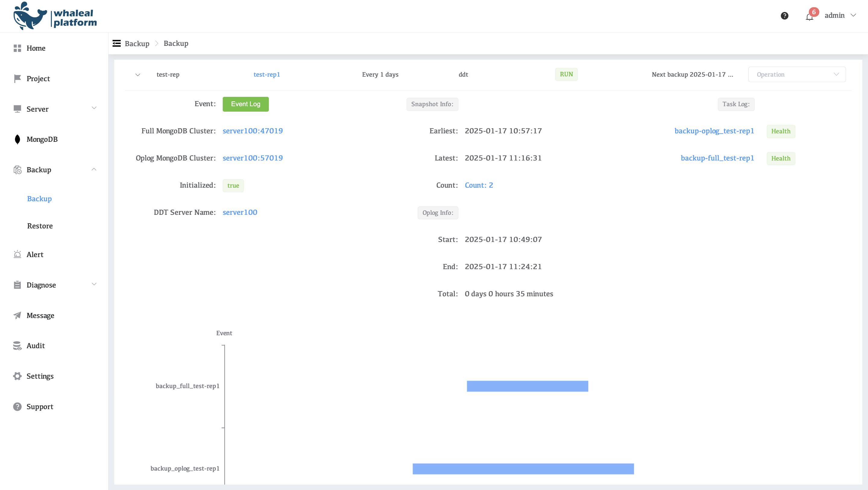Viewport: 868px width, 490px height.
Task: Click the Audit sidebar icon
Action: pyautogui.click(x=17, y=345)
